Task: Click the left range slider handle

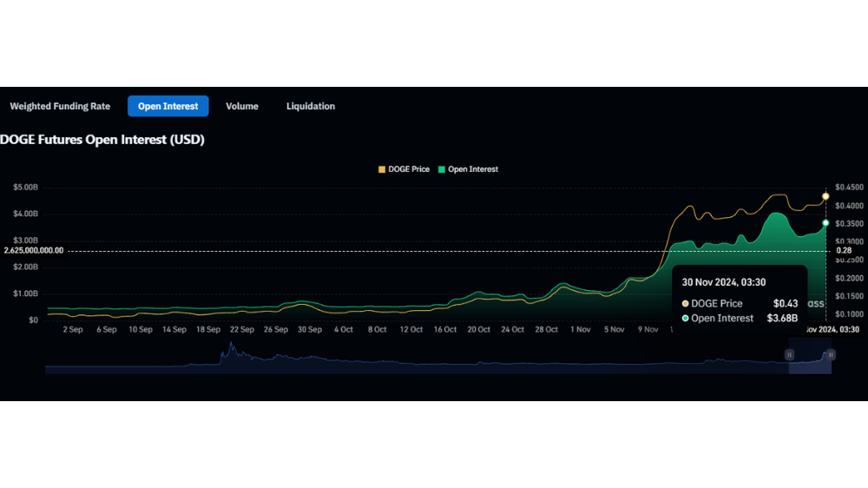Action: click(x=789, y=354)
